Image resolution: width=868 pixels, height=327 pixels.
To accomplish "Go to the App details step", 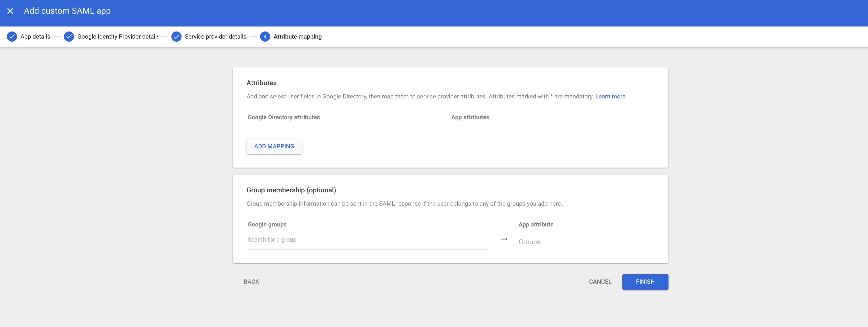I will tap(35, 36).
